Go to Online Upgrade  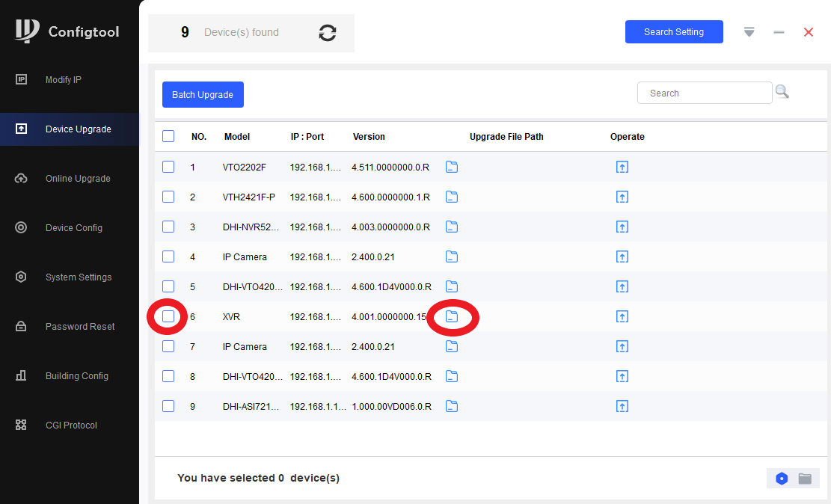pos(70,178)
